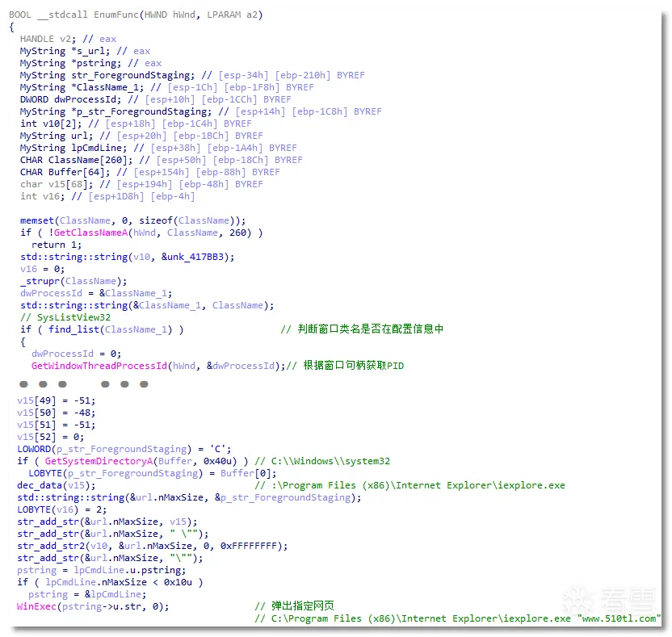This screenshot has height=637, width=672.
Task: Select the 'pstring = &lpCmdLine;' line
Action: [87, 594]
